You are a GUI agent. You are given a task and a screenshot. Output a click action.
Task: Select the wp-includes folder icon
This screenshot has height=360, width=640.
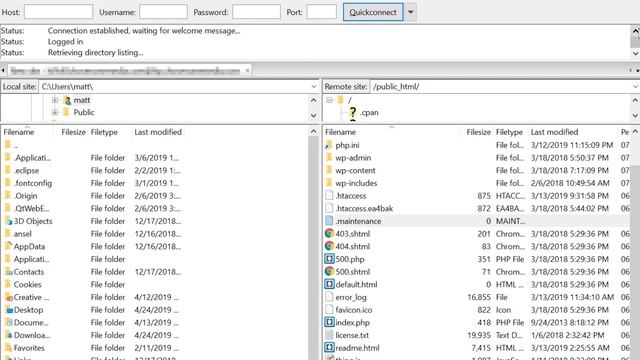(329, 183)
